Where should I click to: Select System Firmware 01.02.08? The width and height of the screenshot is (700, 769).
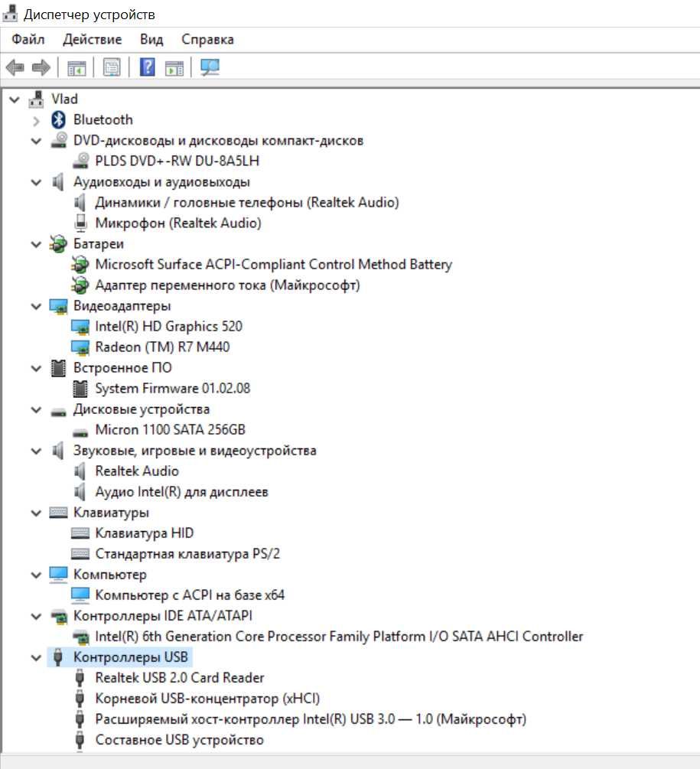(173, 389)
